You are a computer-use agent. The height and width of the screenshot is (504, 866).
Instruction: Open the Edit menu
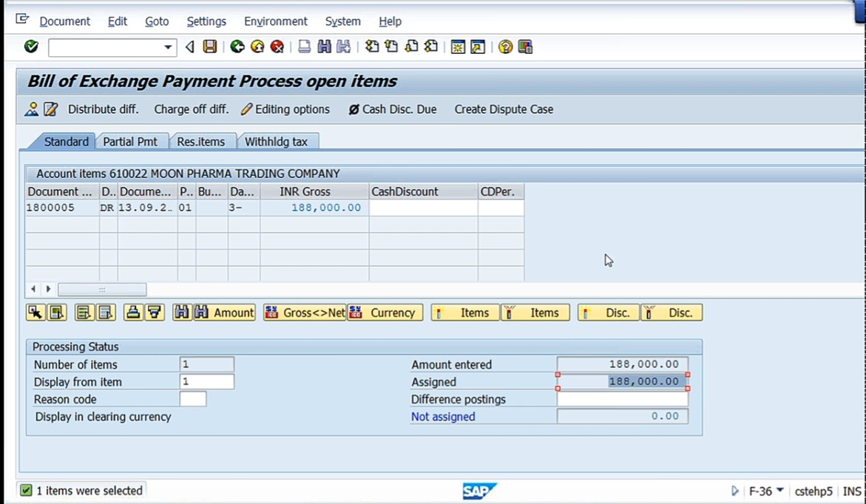(x=117, y=21)
